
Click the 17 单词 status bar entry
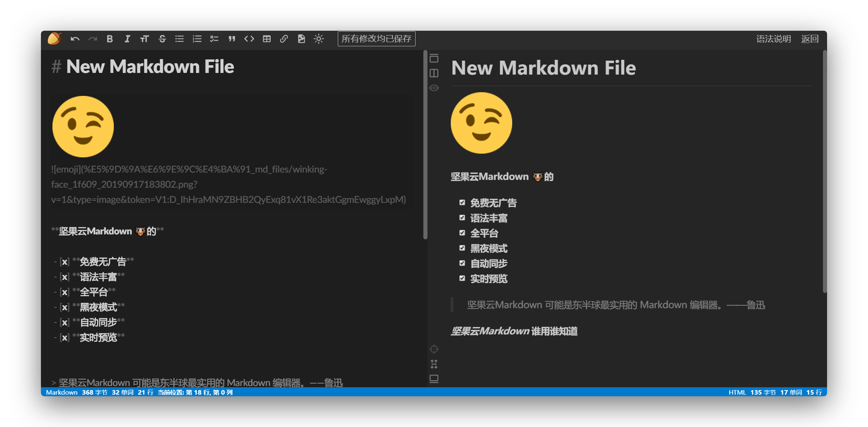coord(791,392)
